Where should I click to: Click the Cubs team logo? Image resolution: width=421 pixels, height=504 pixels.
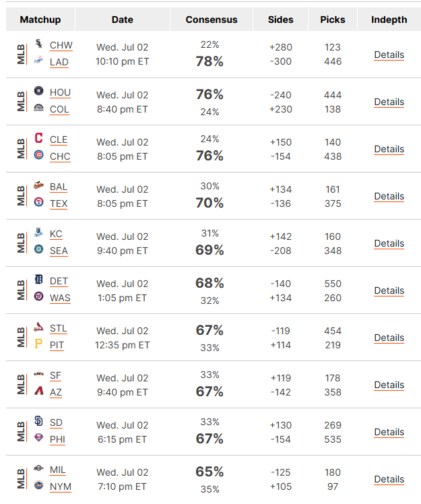tap(39, 155)
